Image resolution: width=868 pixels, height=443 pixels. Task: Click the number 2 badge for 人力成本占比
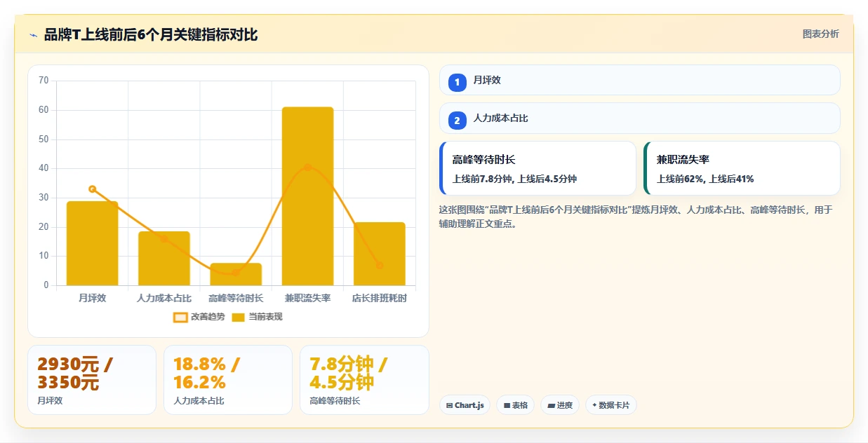[457, 121]
